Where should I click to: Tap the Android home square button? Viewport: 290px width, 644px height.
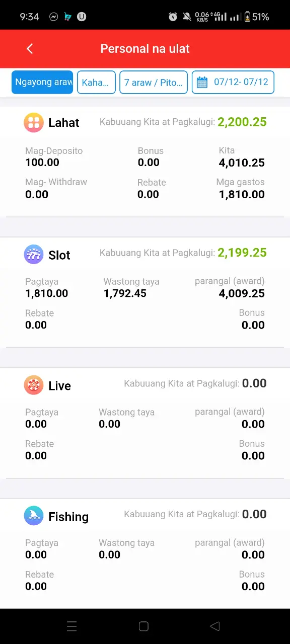[143, 626]
